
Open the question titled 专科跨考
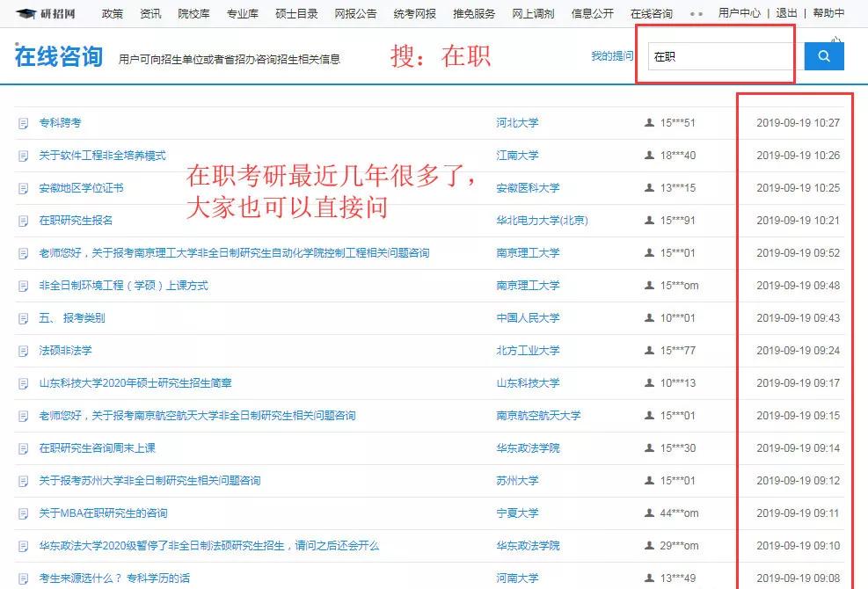coord(60,123)
